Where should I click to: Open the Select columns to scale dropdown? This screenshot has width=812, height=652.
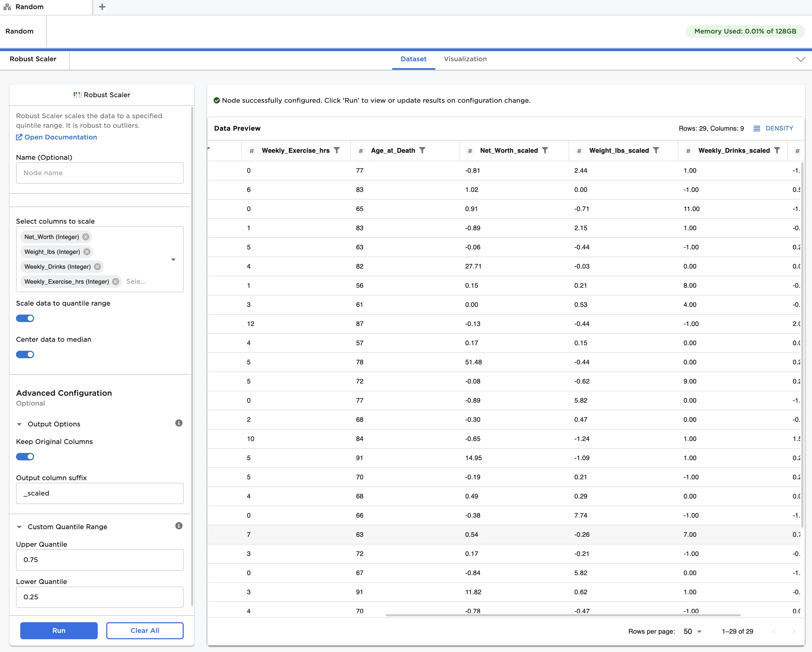(x=173, y=259)
